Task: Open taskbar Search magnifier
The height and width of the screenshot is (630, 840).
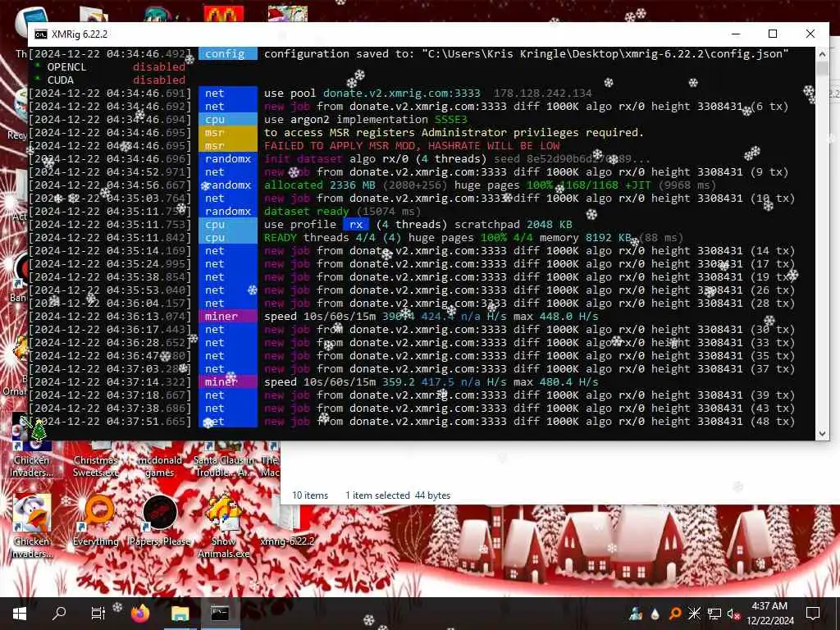Action: (59, 614)
